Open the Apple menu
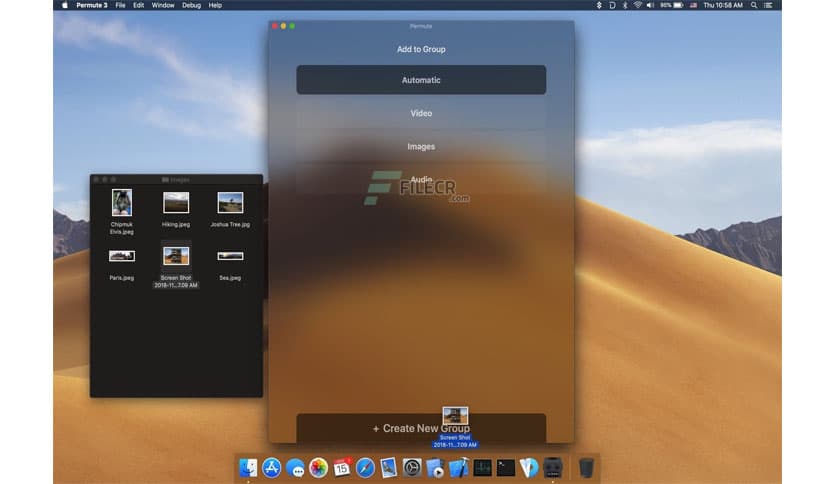Image resolution: width=836 pixels, height=484 pixels. click(65, 5)
